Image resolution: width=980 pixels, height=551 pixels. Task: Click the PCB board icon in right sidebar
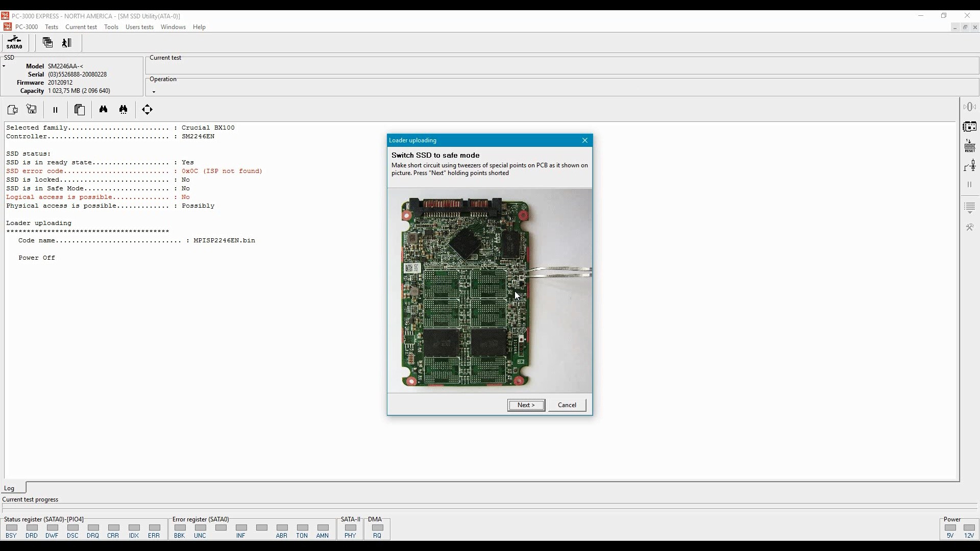[970, 127]
